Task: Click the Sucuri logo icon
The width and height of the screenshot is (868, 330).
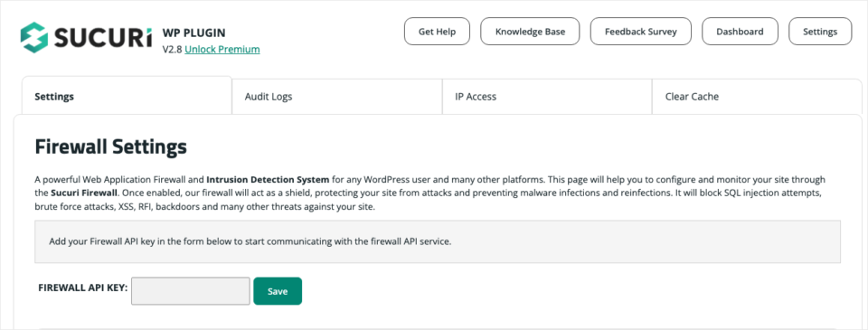Action: pyautogui.click(x=34, y=37)
